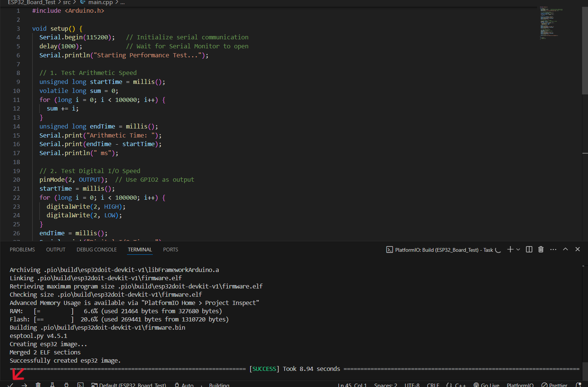Click the editor minimap preview
Viewport: 588px width, 387px height.
[x=551, y=23]
